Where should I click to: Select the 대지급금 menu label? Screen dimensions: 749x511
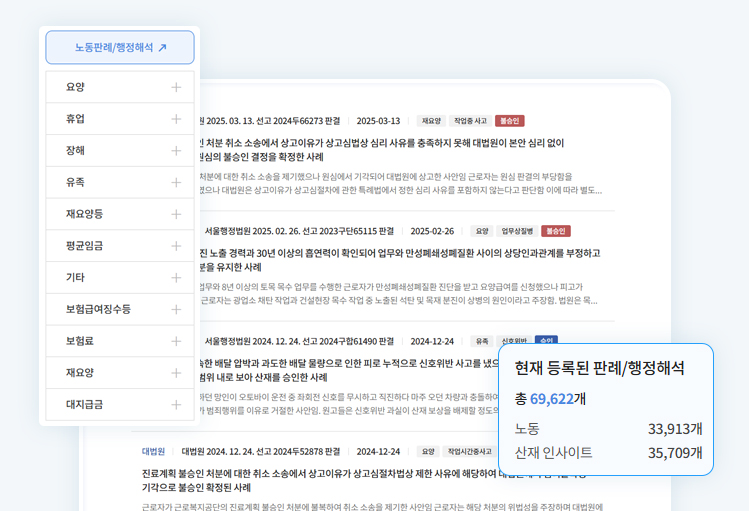coord(84,405)
